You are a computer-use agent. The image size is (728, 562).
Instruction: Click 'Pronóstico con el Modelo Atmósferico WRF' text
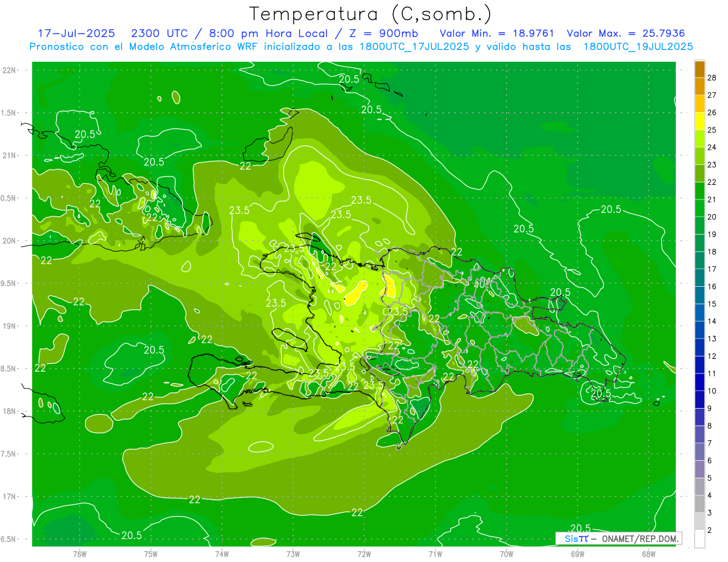[144, 47]
